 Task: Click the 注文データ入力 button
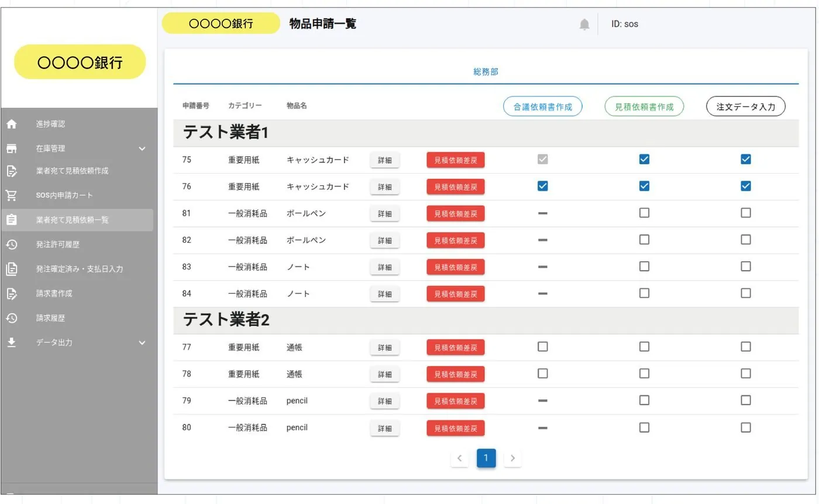click(746, 107)
